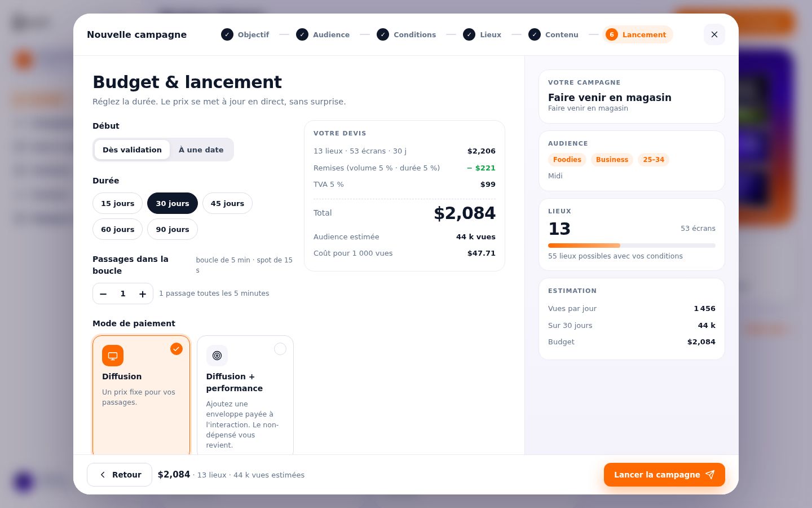Click the passages count value 1

coord(123,294)
